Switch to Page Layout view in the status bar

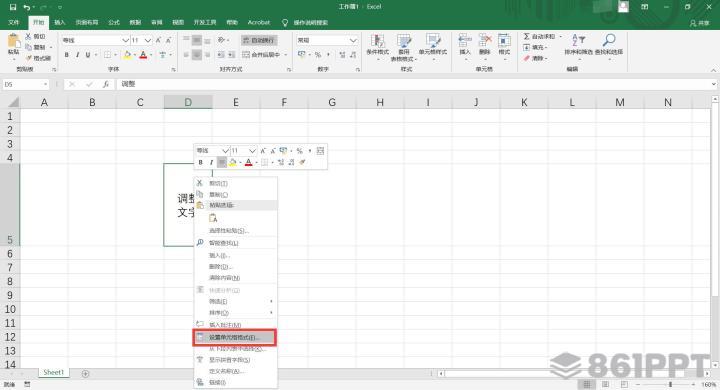606,384
